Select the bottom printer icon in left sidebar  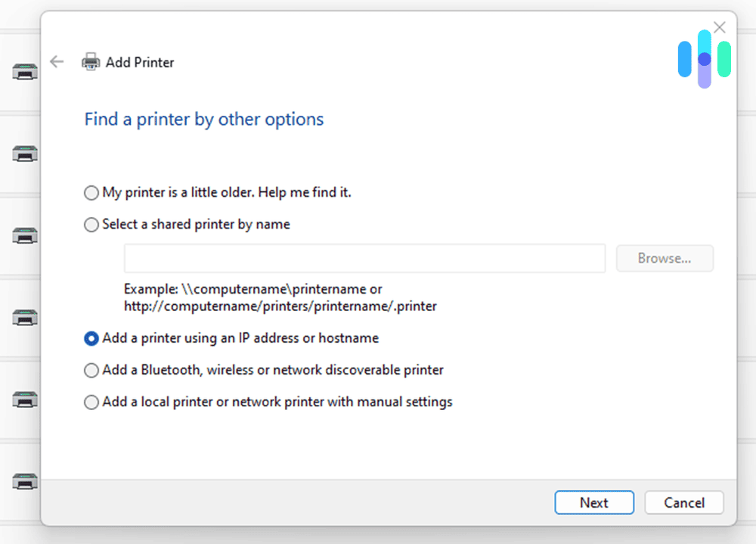click(x=24, y=481)
